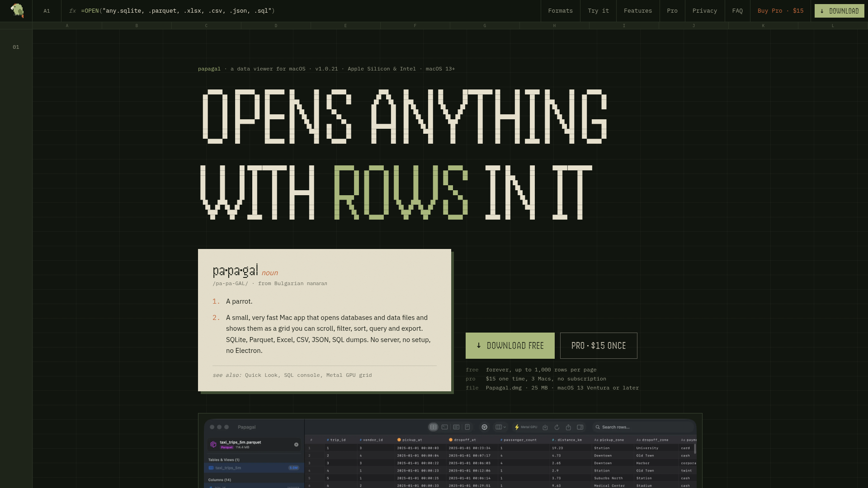Open the columns visibility dropdown

point(500,427)
